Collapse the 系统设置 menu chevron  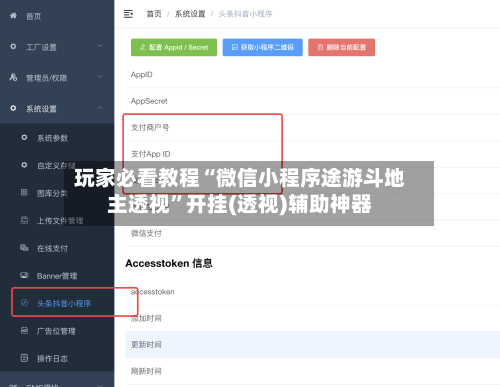(x=100, y=108)
